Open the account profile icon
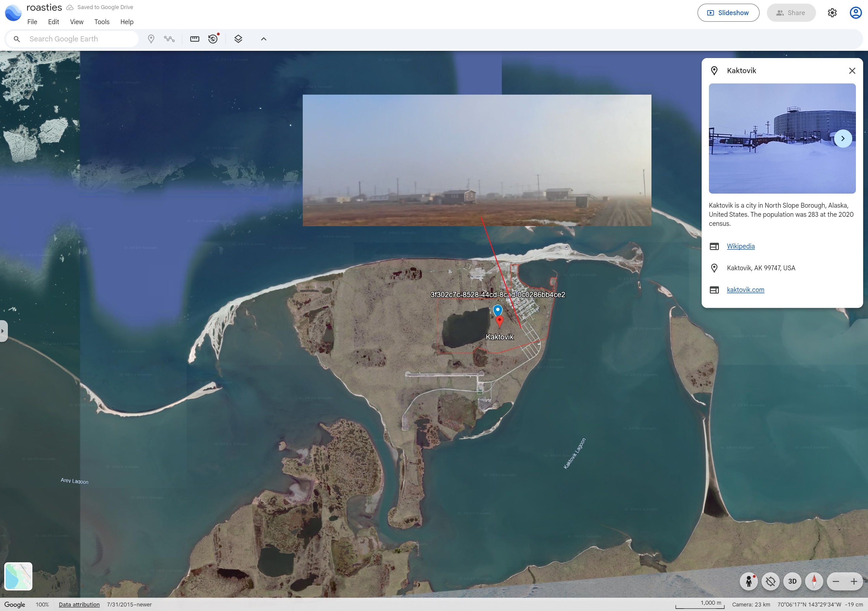The width and height of the screenshot is (868, 611). coord(856,13)
